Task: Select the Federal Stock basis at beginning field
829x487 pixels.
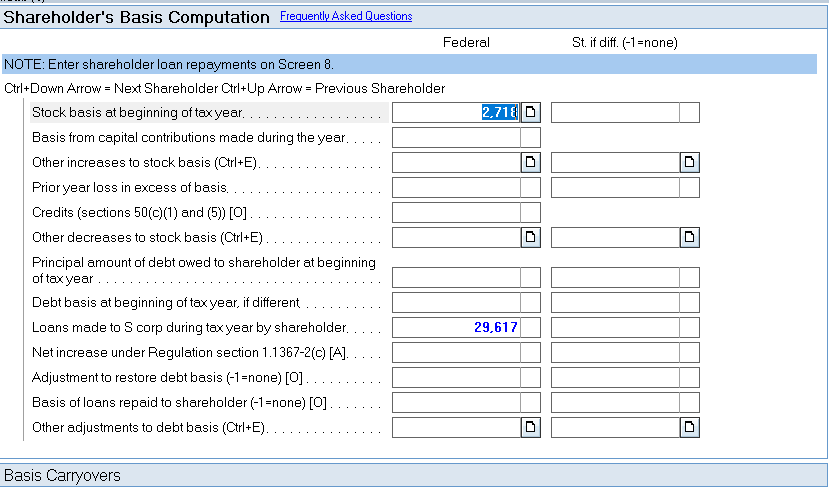Action: 456,112
